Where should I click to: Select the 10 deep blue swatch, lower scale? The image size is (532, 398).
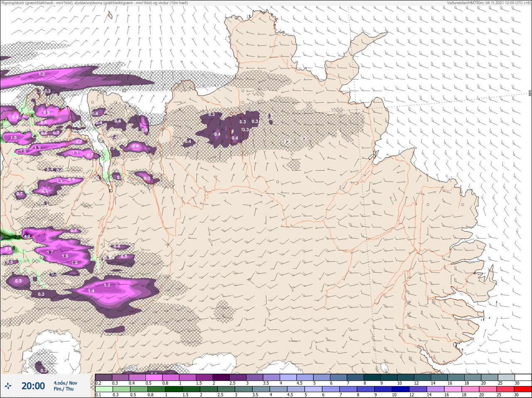[x=401, y=389]
